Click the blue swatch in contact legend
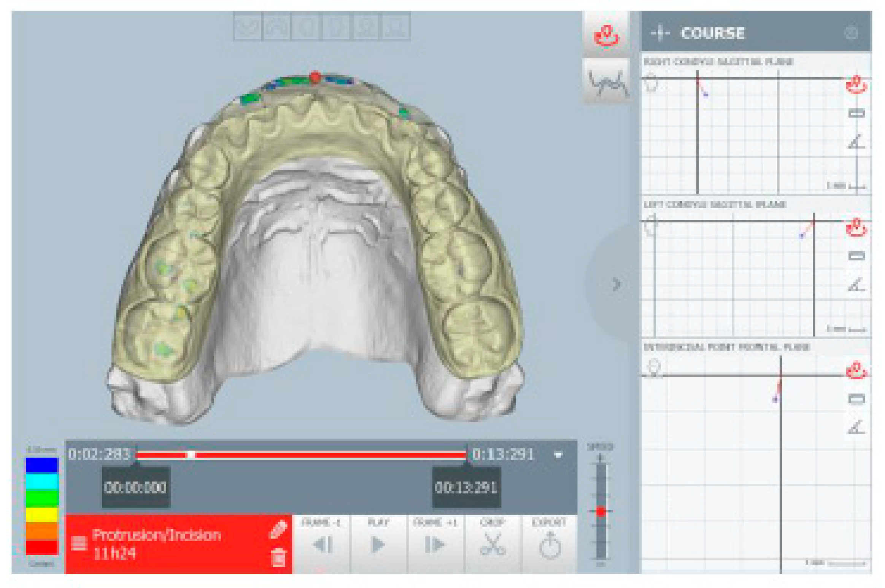Image resolution: width=885 pixels, height=588 pixels. point(41,465)
